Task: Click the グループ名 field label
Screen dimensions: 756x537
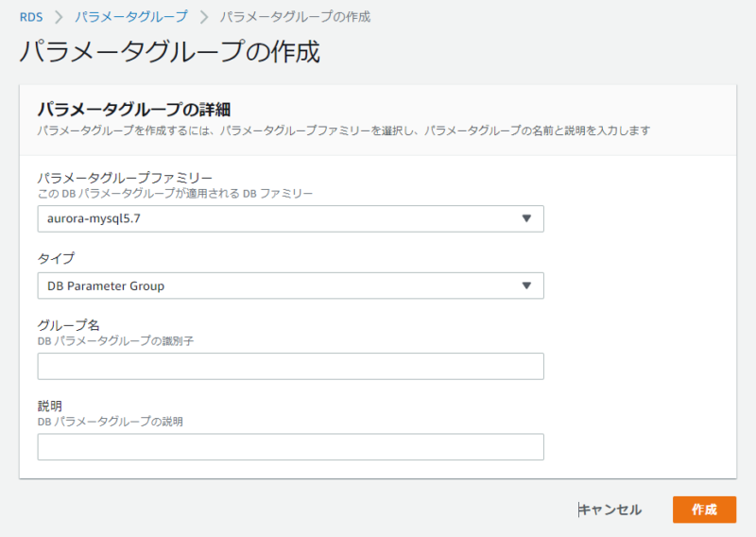Action: (x=68, y=325)
